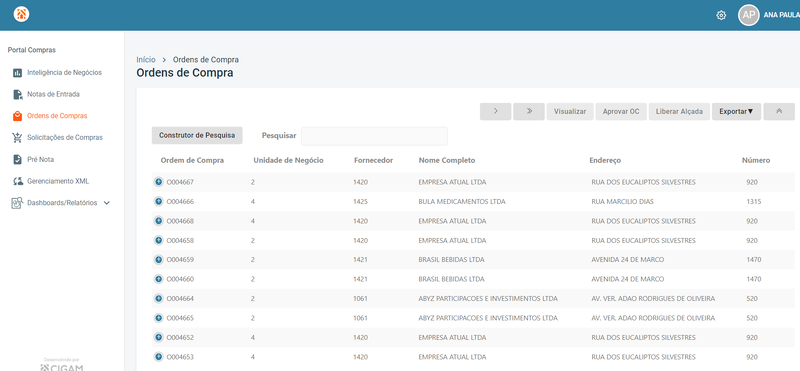The height and width of the screenshot is (371, 800).
Task: Click the Gerenciamento XML icon
Action: coord(17,181)
